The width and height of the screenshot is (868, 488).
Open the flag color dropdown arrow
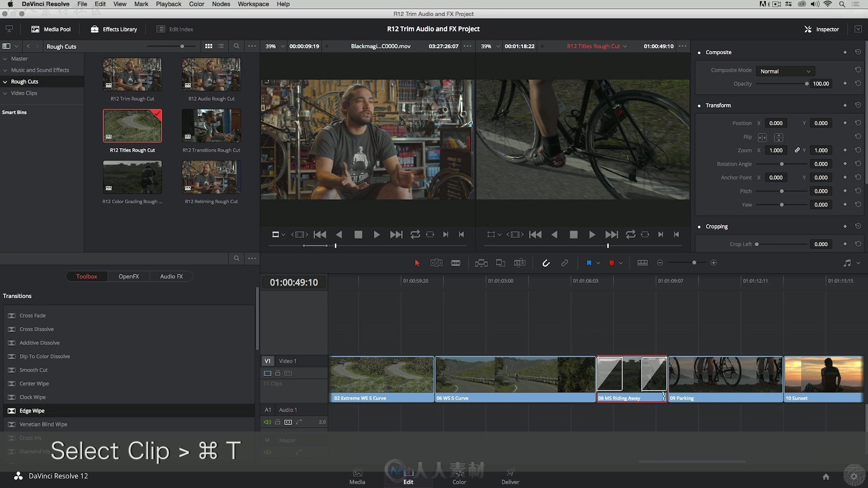(598, 263)
